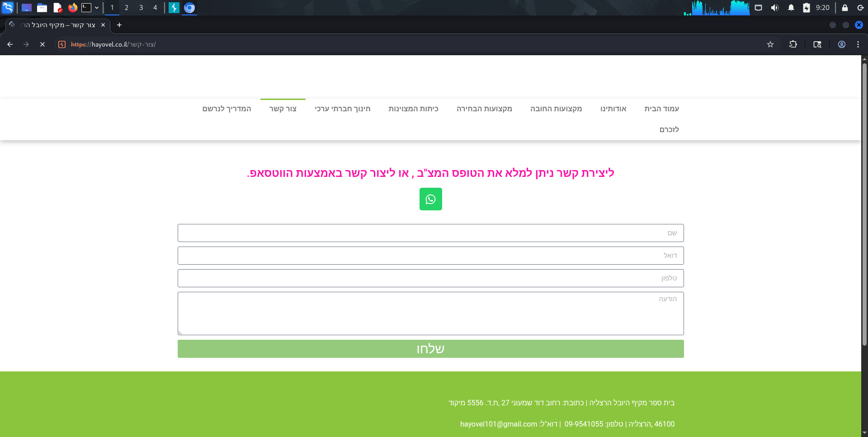Screen dimensions: 868x437
Task: Click the 9:20 clock
Action: pos(823,8)
